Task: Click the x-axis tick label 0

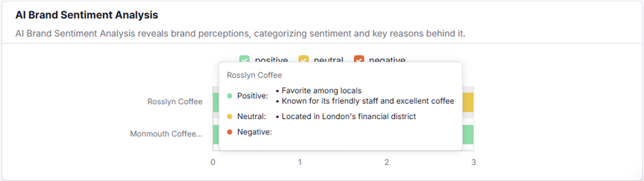Action: (x=213, y=163)
